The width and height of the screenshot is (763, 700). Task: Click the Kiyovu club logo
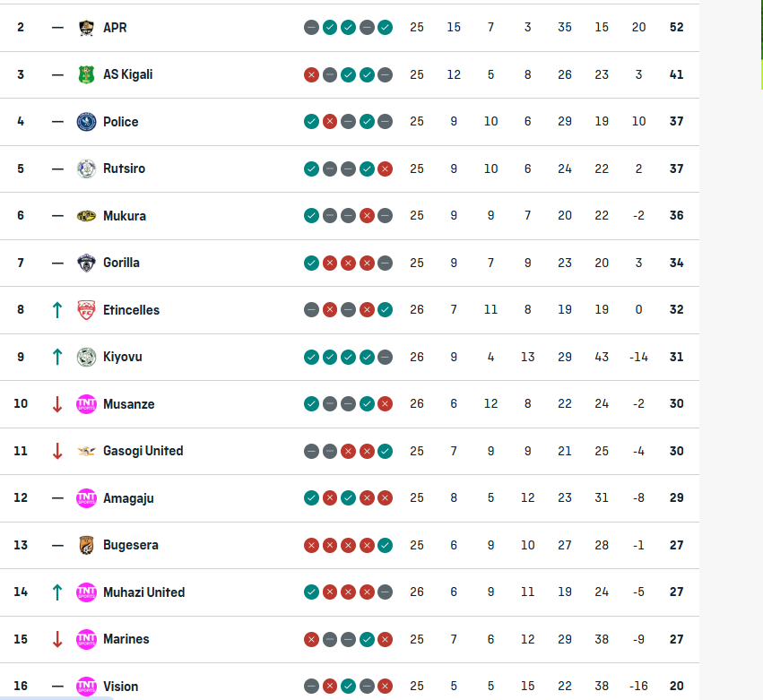86,357
